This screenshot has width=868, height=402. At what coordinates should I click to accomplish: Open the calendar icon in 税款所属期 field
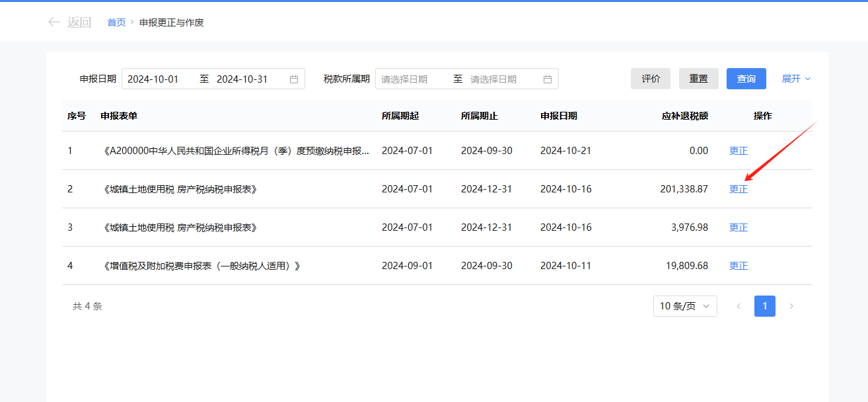pos(548,79)
